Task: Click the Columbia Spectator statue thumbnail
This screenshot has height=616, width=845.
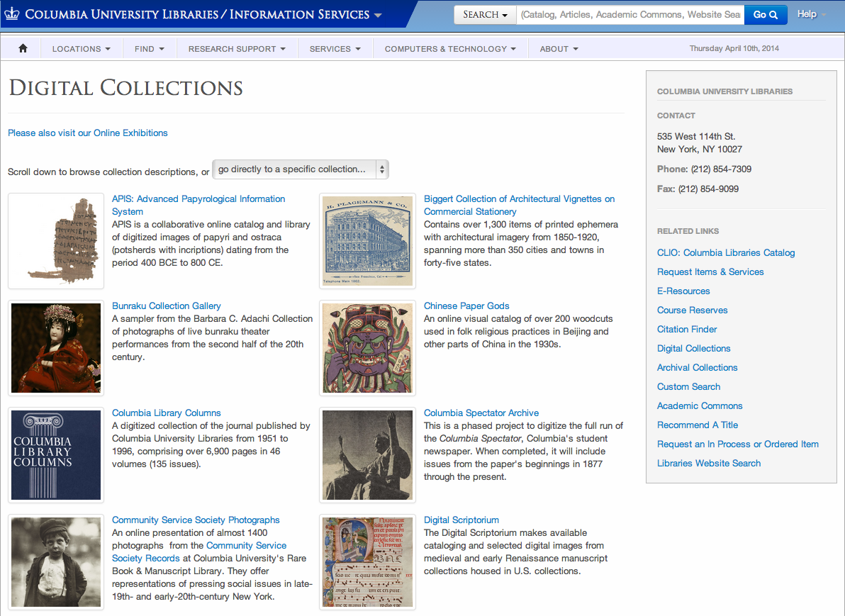Action: coord(367,455)
